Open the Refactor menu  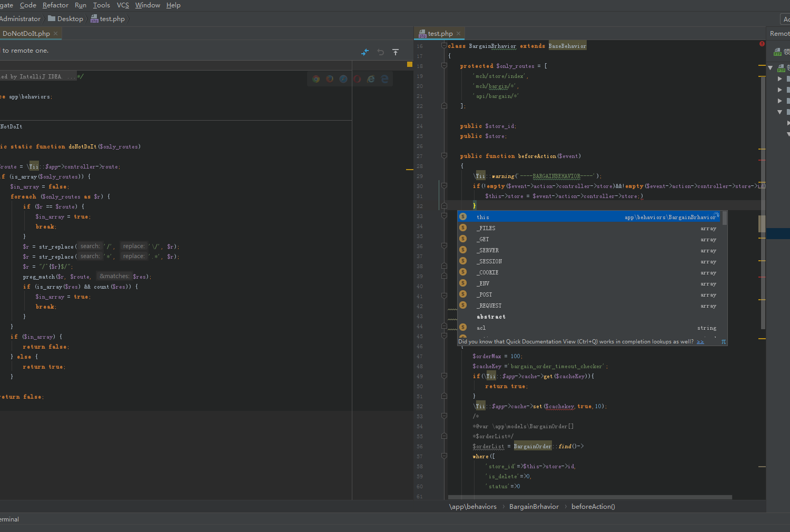(55, 5)
